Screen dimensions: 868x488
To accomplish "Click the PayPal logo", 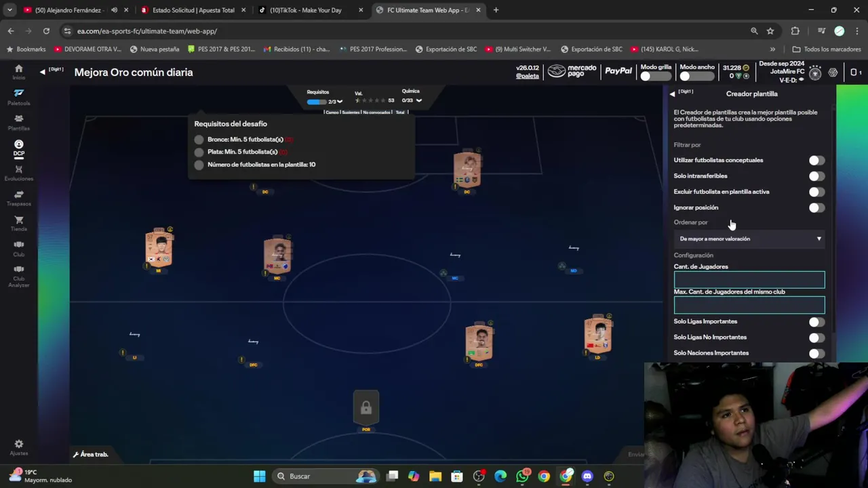I will pos(618,70).
